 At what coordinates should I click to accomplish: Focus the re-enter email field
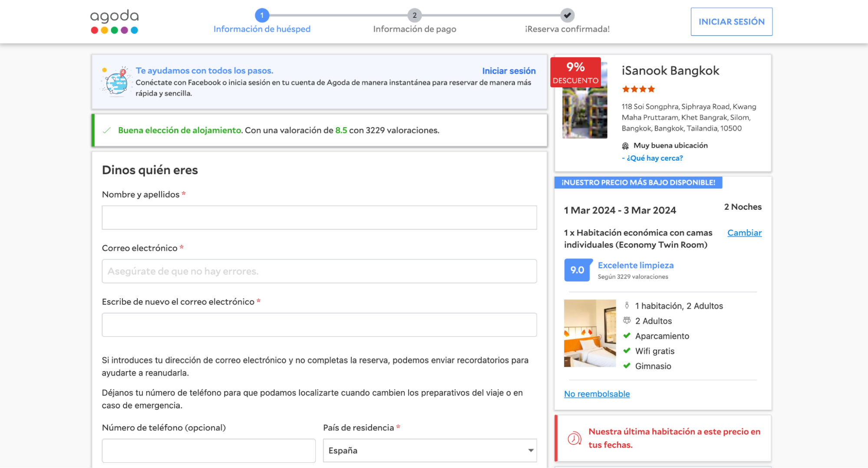319,325
